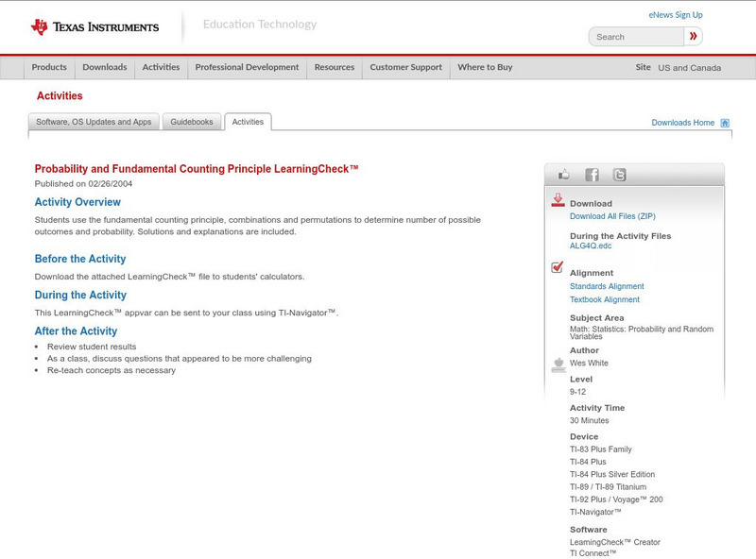Click the red Activities page heading
Viewport: 756px width, 559px height.
60,96
